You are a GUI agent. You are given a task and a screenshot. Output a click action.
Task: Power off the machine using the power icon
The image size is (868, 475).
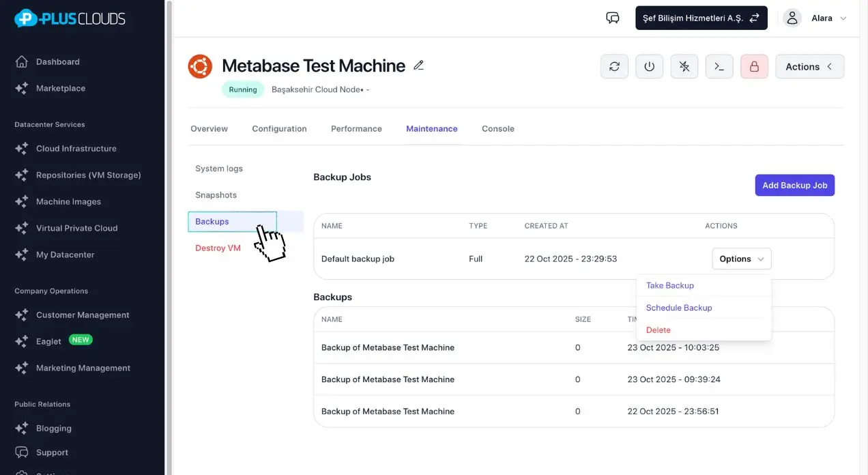649,66
